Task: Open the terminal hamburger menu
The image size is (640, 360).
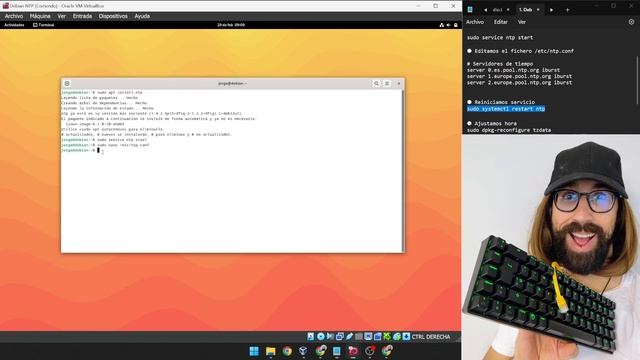Action: [x=387, y=83]
